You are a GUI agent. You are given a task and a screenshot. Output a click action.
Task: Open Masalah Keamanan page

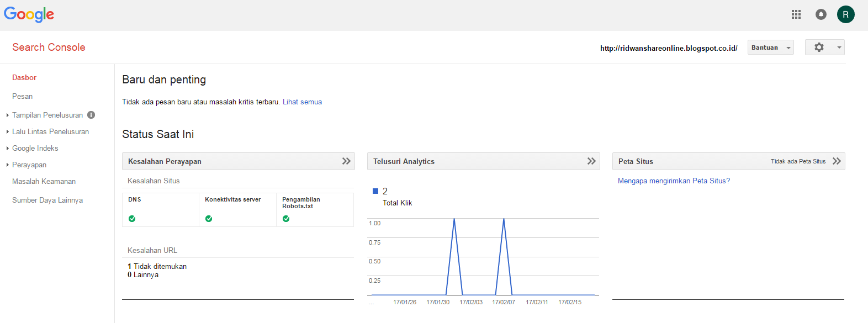pos(44,181)
